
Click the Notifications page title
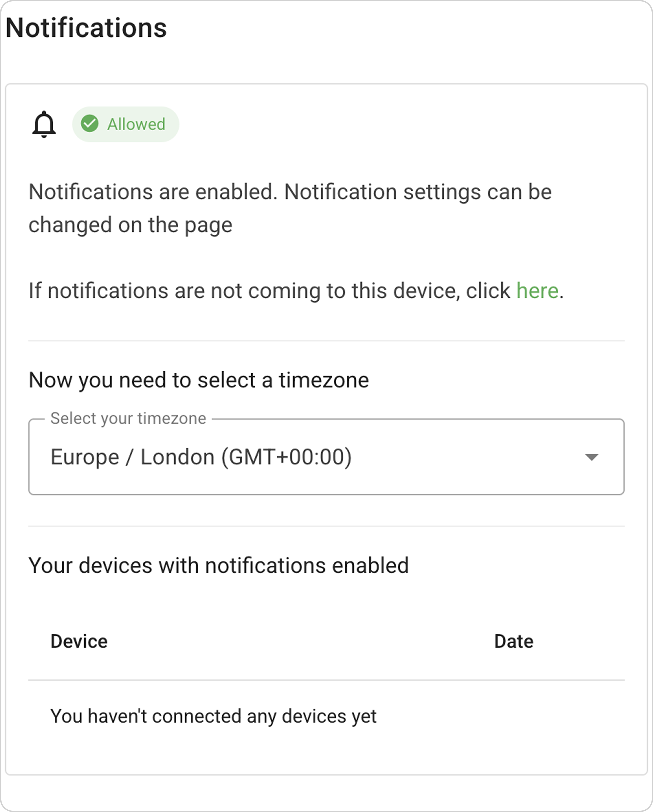86,28
